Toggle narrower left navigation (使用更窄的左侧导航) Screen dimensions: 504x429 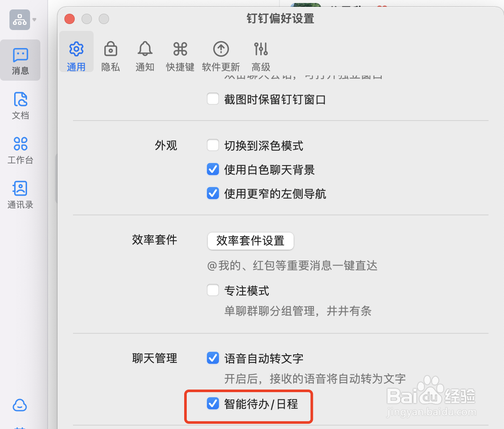[213, 193]
